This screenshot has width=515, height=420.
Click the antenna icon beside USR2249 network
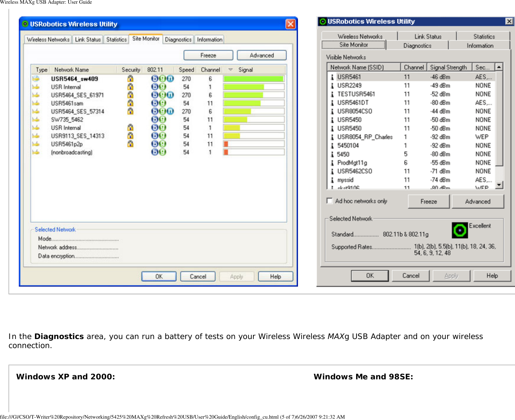332,86
